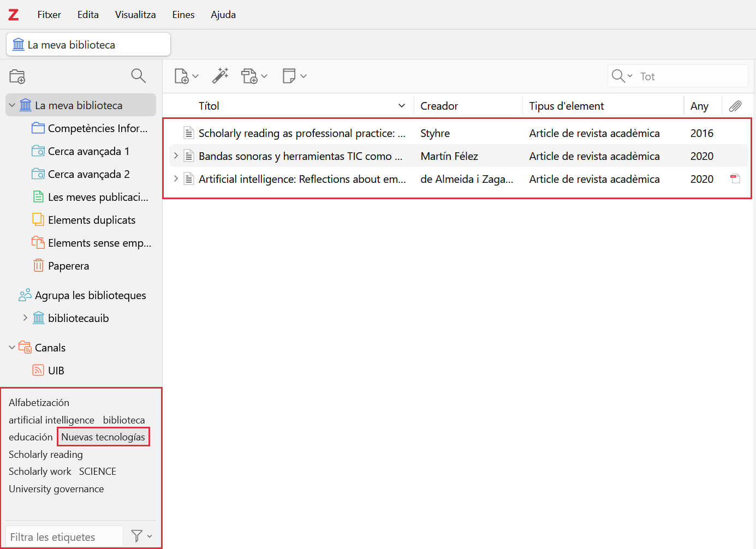This screenshot has height=549, width=756.
Task: Select the 2016 year cell
Action: coord(702,133)
